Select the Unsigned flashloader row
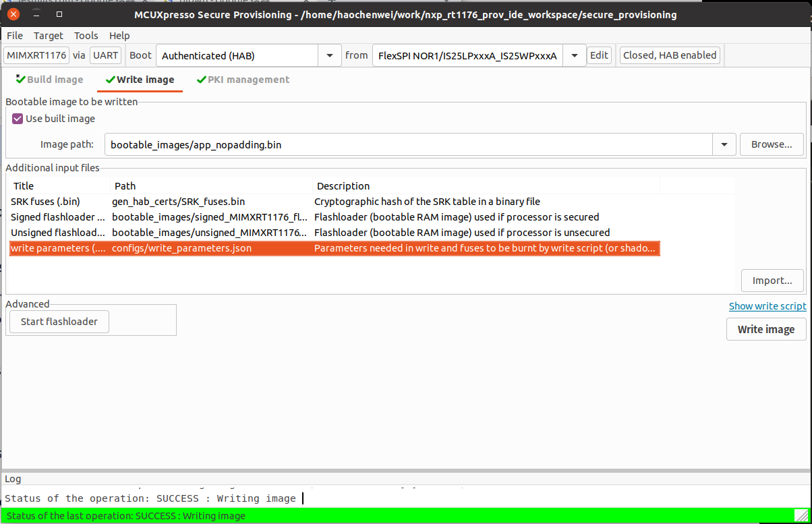The height and width of the screenshot is (524, 812). tap(335, 233)
